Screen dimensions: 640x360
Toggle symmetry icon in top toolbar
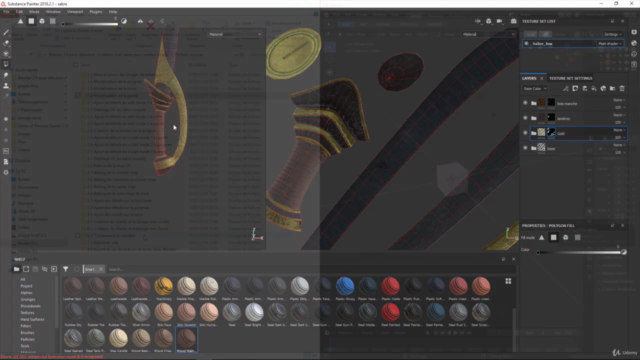140,21
